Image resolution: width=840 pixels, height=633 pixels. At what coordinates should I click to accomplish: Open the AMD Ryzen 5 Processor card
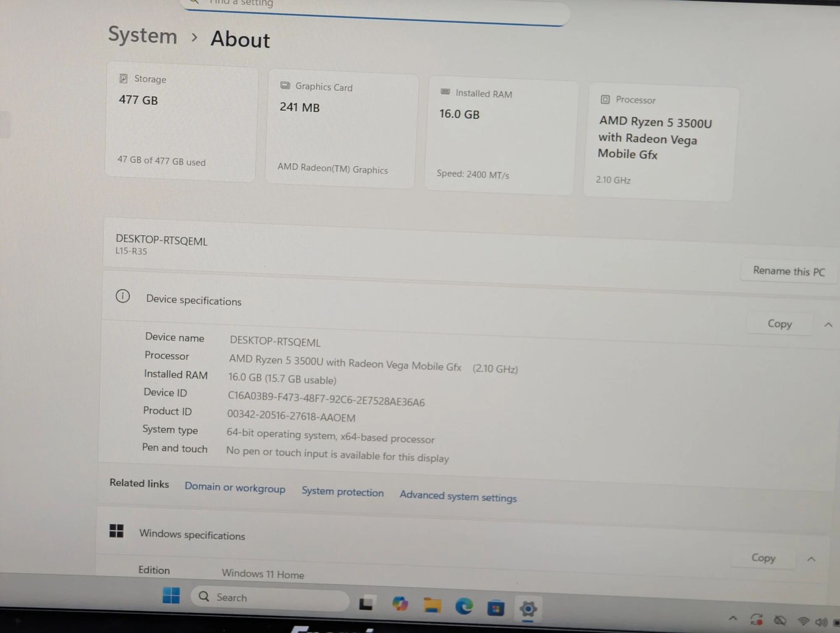[x=661, y=142]
